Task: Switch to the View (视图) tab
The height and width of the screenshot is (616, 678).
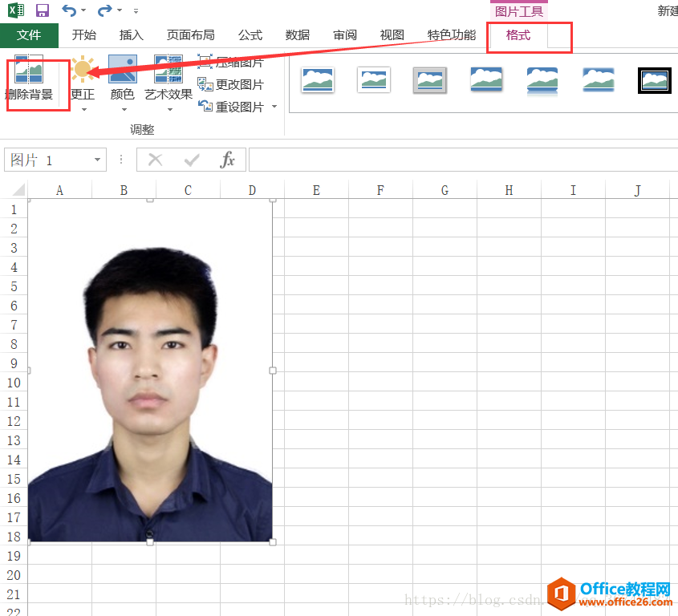Action: click(392, 35)
